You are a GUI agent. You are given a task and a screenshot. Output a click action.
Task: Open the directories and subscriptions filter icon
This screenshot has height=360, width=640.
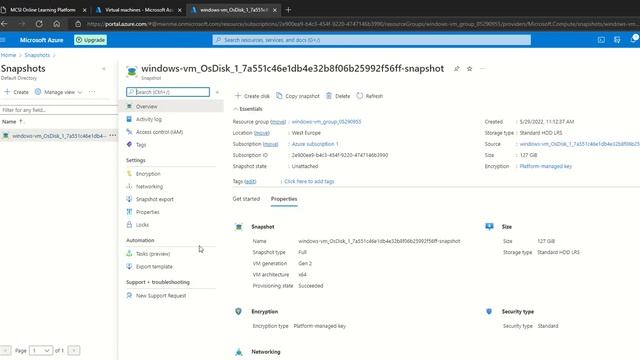617,40
